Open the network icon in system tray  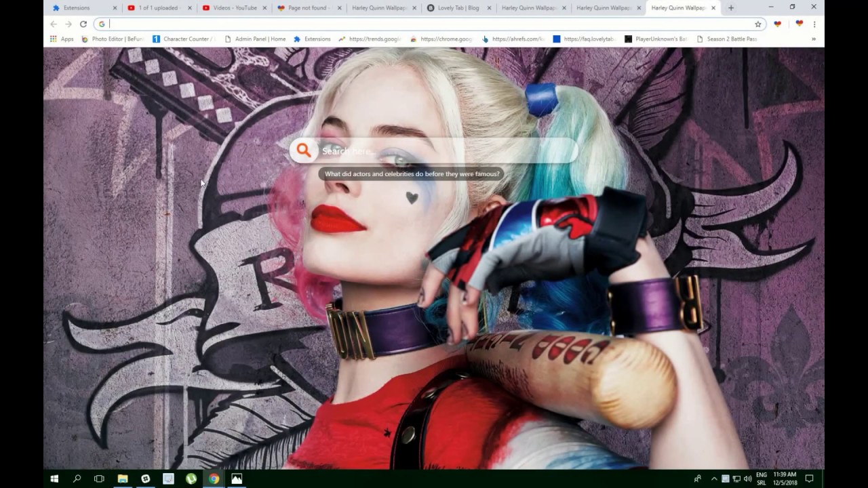coord(736,479)
